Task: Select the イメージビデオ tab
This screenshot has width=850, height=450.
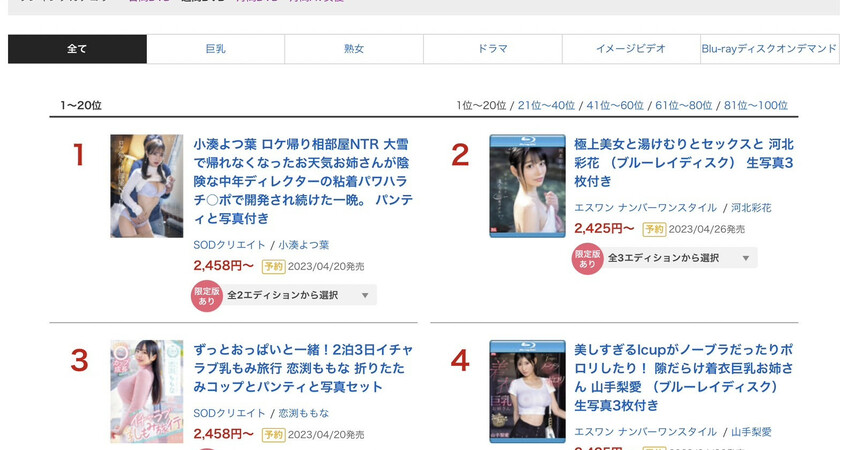Action: click(x=631, y=49)
